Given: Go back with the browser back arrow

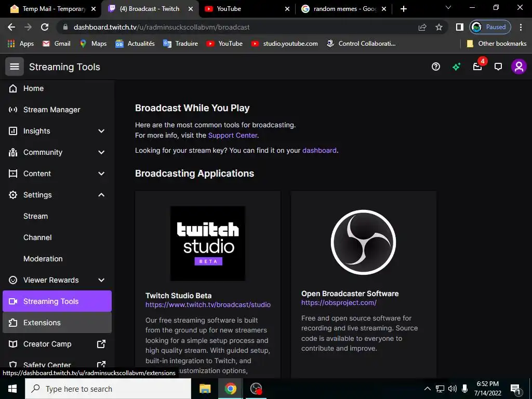Looking at the screenshot, I should 11,27.
